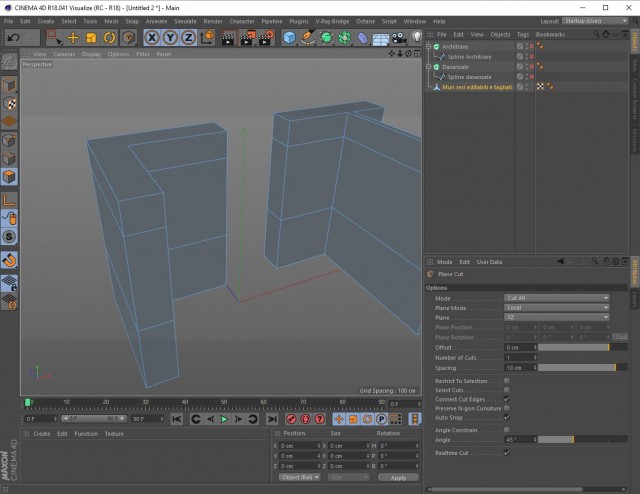The width and height of the screenshot is (640, 494).
Task: Select the Move tool
Action: [x=73, y=38]
